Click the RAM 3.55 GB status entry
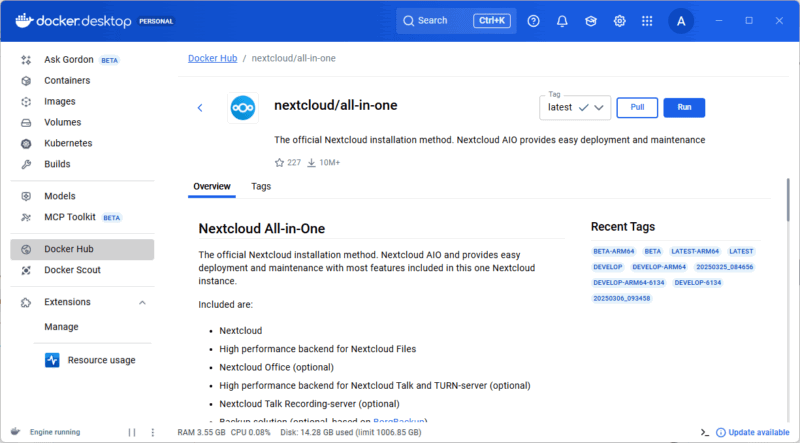 pyautogui.click(x=201, y=432)
